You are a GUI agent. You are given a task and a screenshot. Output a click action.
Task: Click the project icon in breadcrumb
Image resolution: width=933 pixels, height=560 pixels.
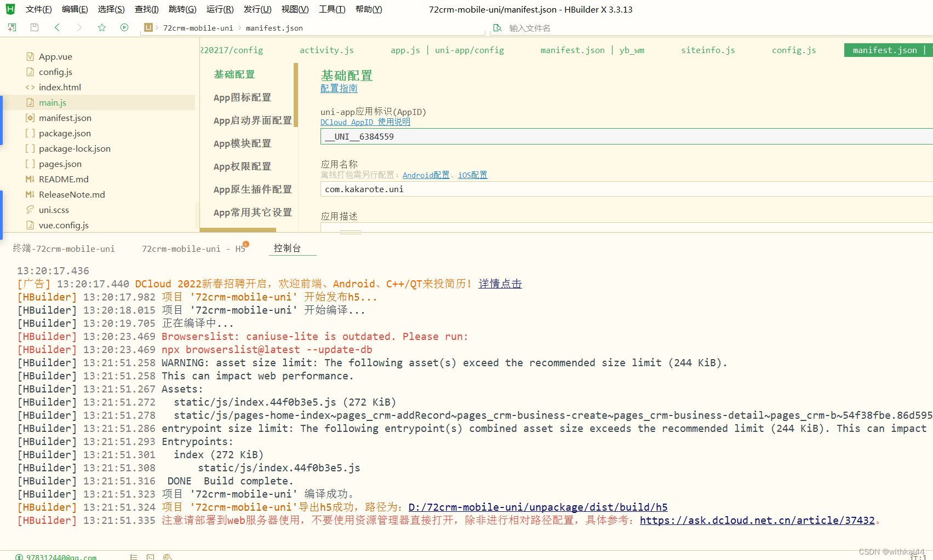[148, 27]
